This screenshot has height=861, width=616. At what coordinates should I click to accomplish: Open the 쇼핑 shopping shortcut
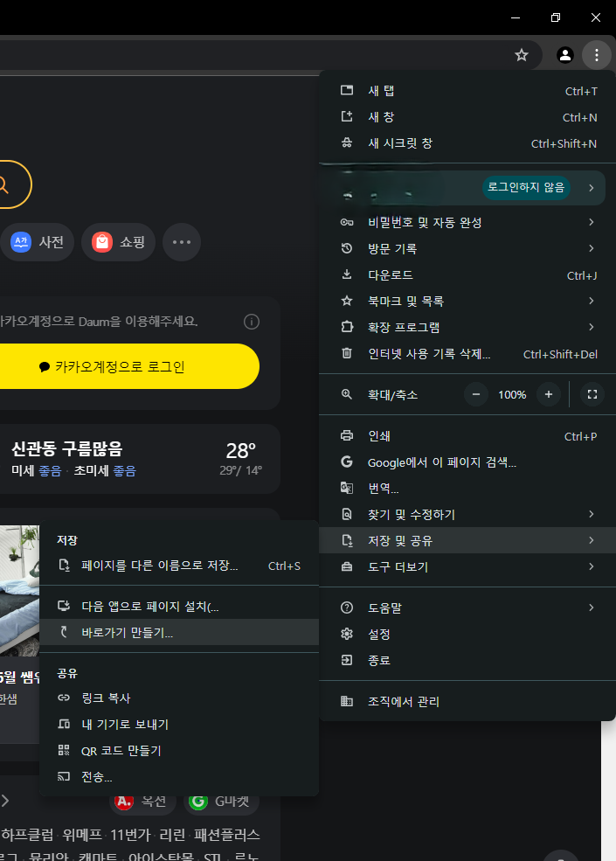[x=118, y=242]
